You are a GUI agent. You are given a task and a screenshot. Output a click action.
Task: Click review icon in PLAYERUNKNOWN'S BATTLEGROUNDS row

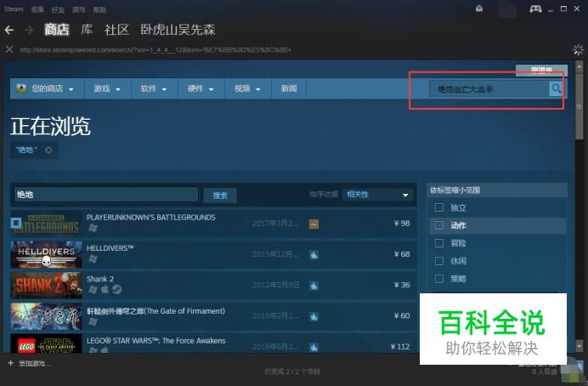(314, 224)
